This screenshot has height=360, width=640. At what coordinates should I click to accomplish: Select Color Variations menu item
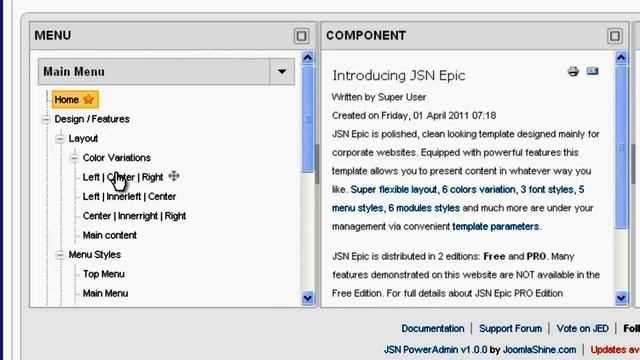point(116,158)
